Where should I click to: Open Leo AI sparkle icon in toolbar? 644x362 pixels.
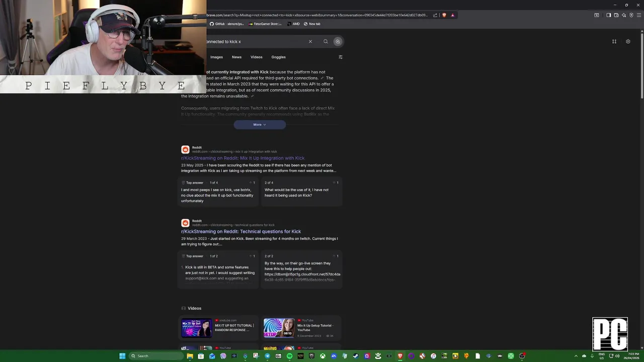(624, 15)
